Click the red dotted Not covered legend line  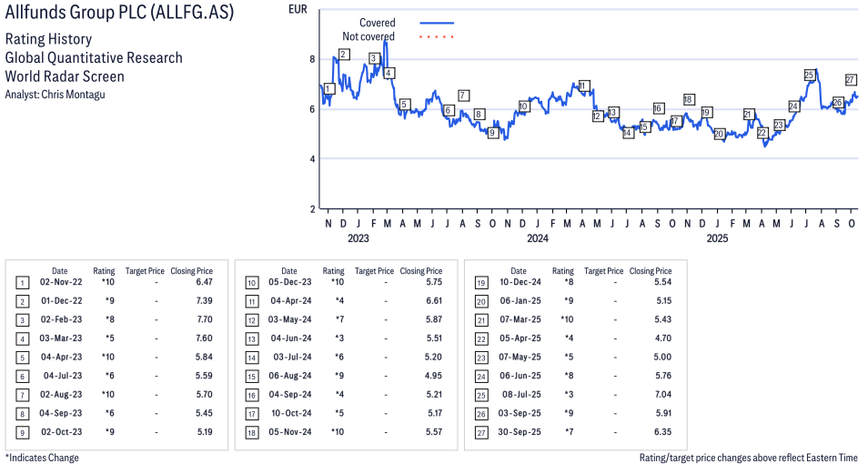click(437, 36)
